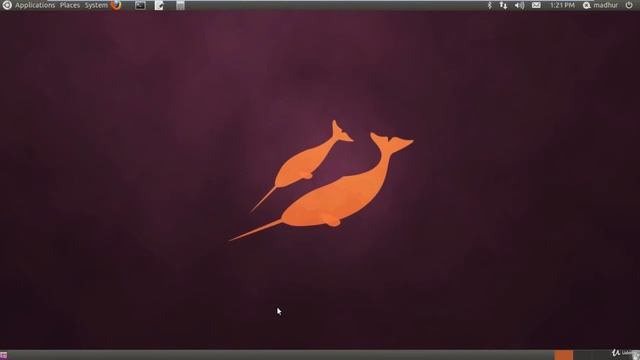
Task: Open the network connection indicator
Action: click(x=503, y=5)
